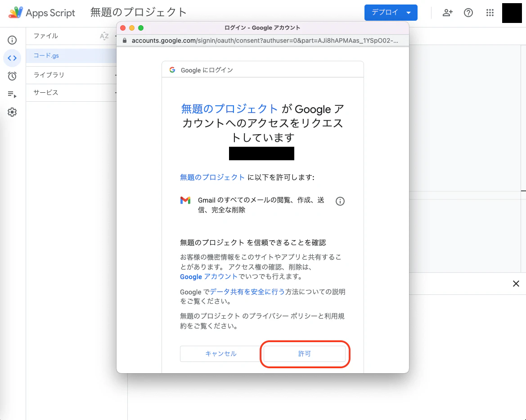Grant access with the 許可 button
The image size is (526, 420).
pos(305,354)
